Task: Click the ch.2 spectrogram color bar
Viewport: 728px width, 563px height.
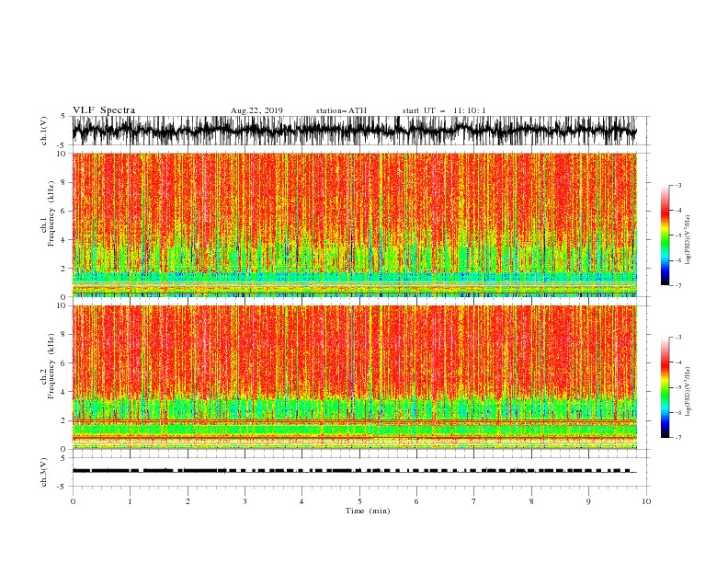Action: click(x=665, y=387)
